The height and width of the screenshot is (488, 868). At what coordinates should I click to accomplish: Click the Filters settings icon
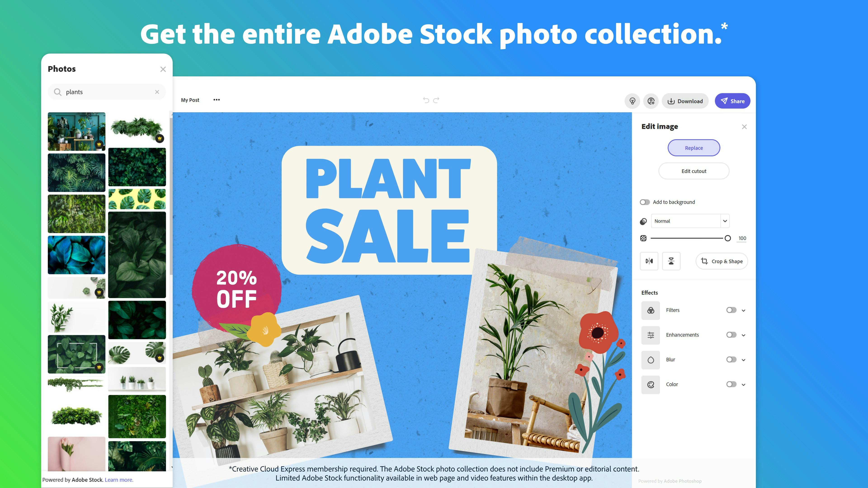point(650,310)
